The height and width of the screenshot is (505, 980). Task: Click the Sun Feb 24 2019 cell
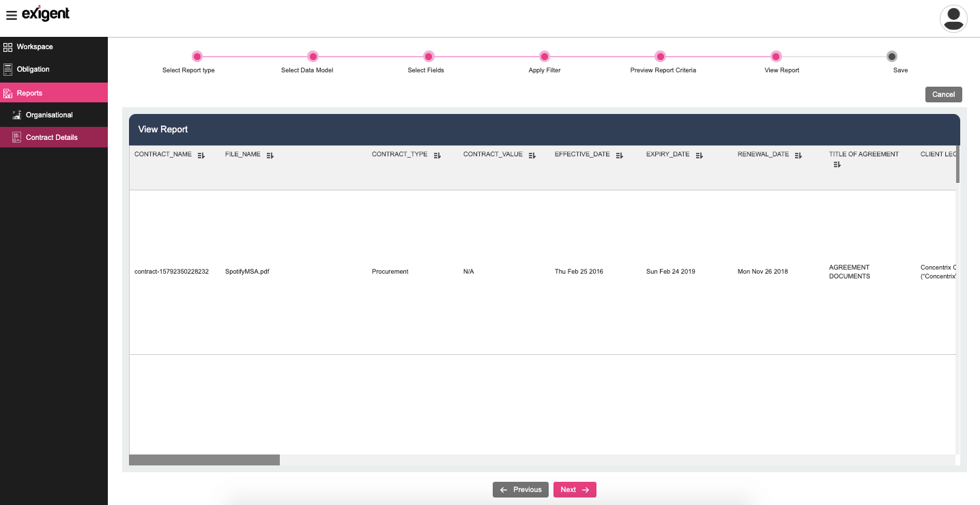pos(670,272)
